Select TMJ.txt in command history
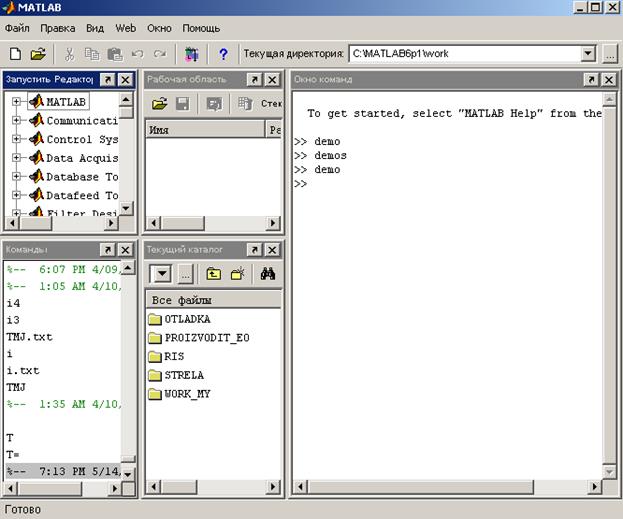 coord(29,337)
